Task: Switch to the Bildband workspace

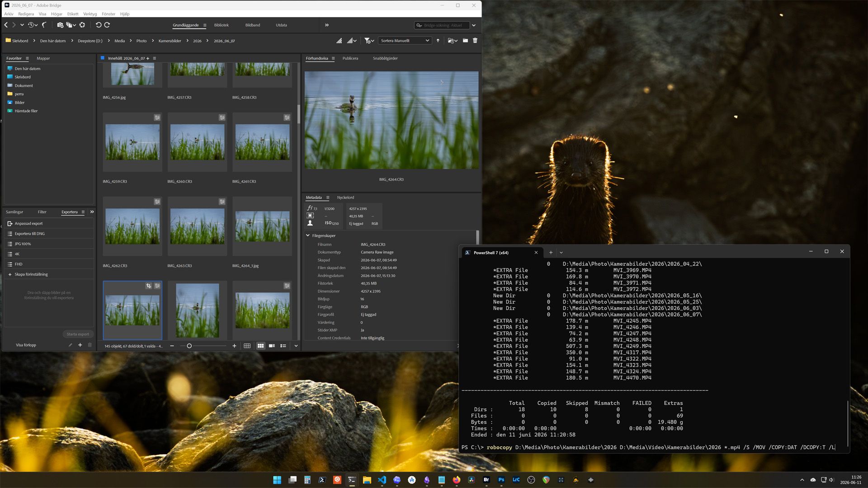Action: pos(252,25)
